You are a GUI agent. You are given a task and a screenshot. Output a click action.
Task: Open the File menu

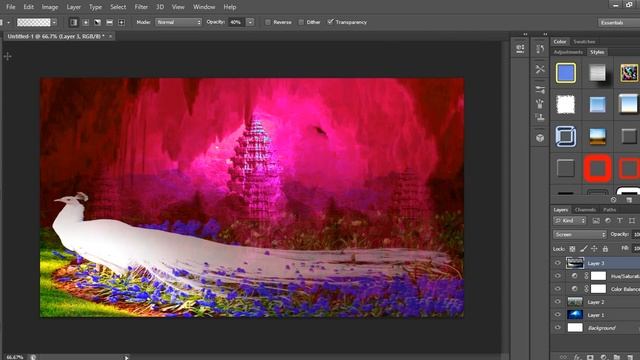pyautogui.click(x=11, y=7)
